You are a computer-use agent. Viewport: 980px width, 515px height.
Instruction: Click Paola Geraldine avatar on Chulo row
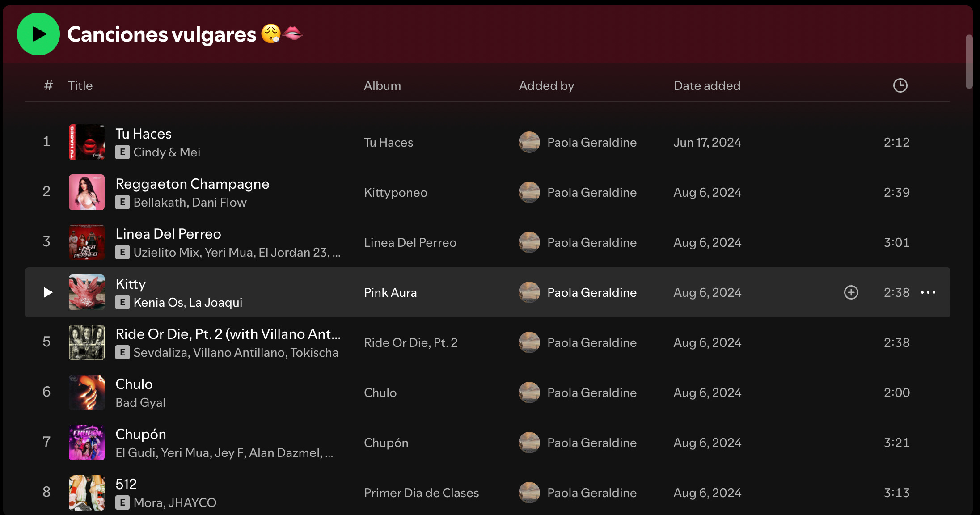click(x=529, y=393)
